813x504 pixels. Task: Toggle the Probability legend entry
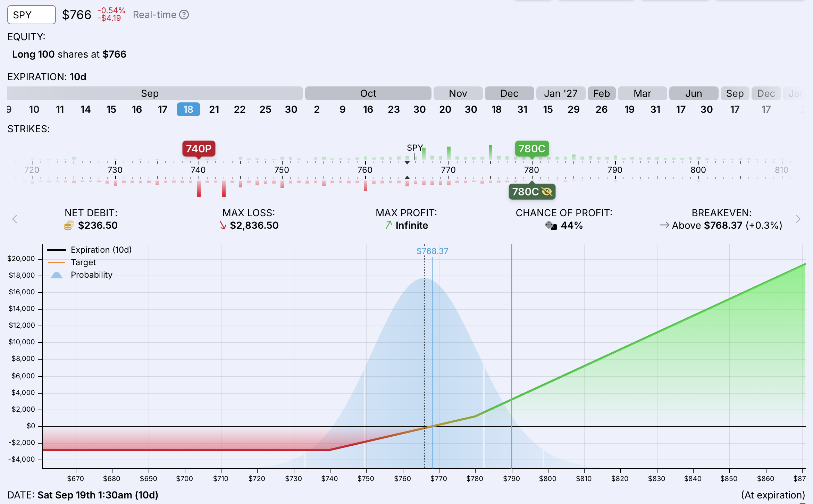coord(81,275)
